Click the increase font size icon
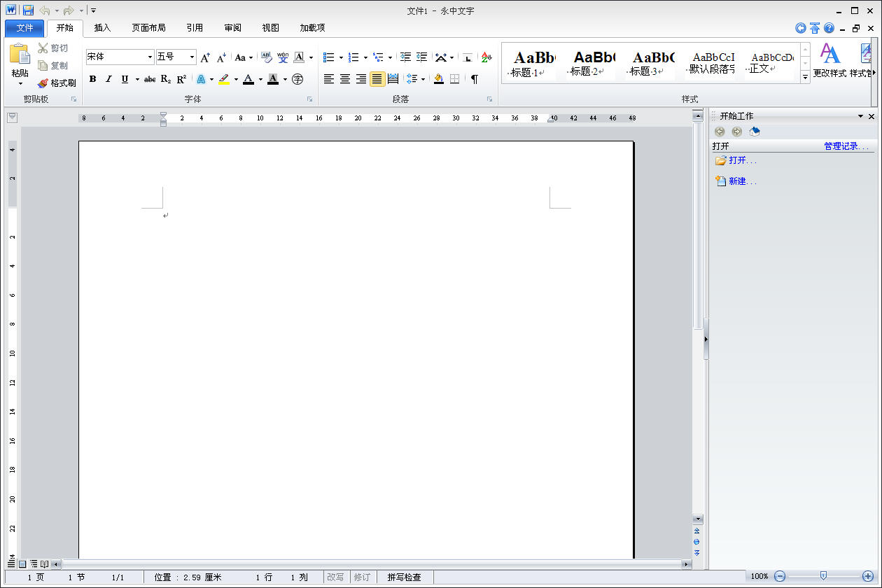The image size is (882, 588). click(205, 57)
